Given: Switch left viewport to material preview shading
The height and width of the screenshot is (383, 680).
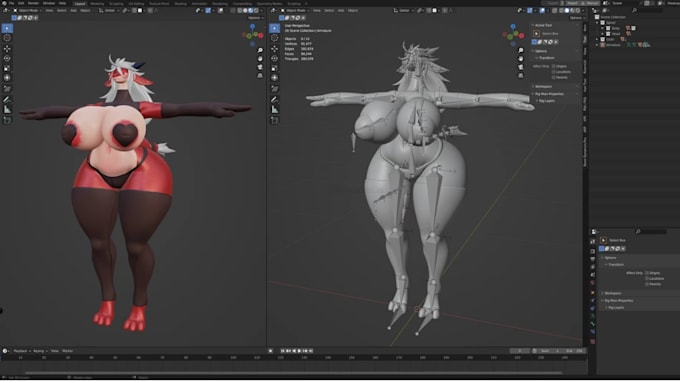Looking at the screenshot, I should tap(251, 10).
